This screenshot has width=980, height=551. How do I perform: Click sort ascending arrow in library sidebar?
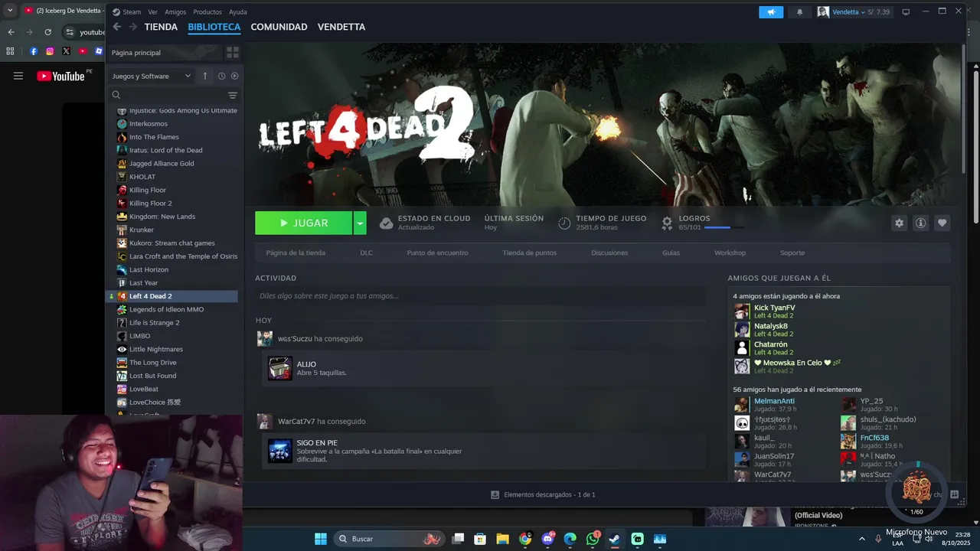[205, 76]
